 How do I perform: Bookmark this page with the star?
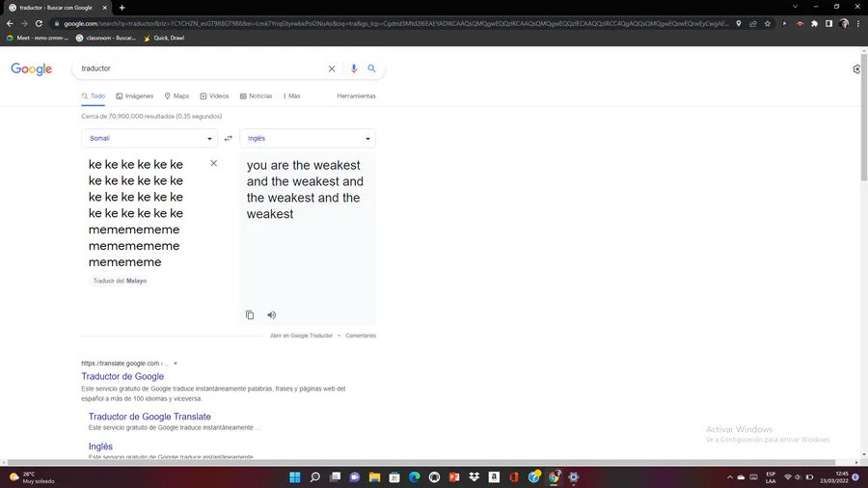(768, 24)
